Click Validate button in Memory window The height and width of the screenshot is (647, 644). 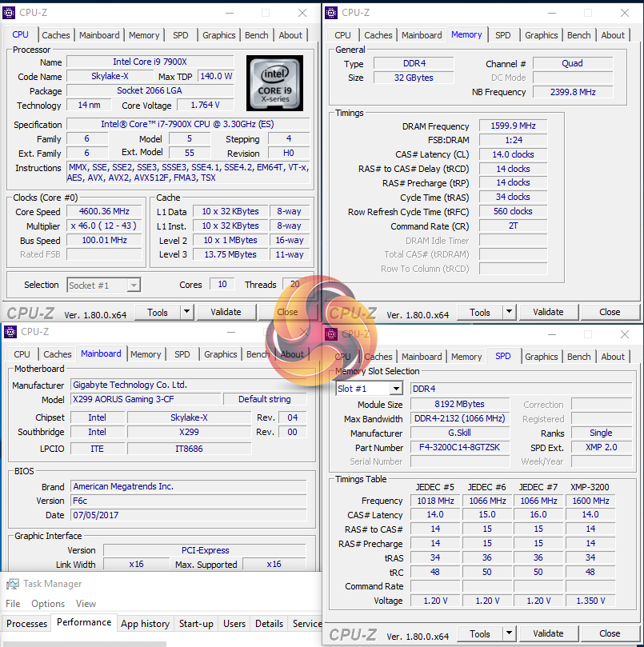[548, 312]
